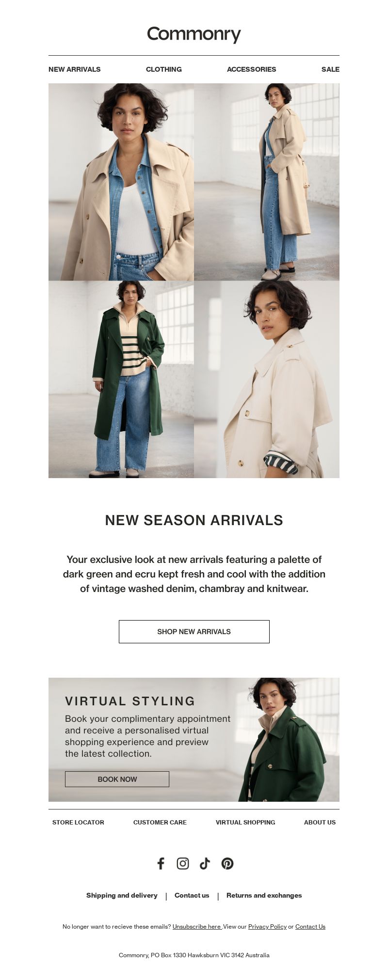This screenshot has width=388, height=980.
Task: Go to New Arrivals menu
Action: click(x=75, y=69)
